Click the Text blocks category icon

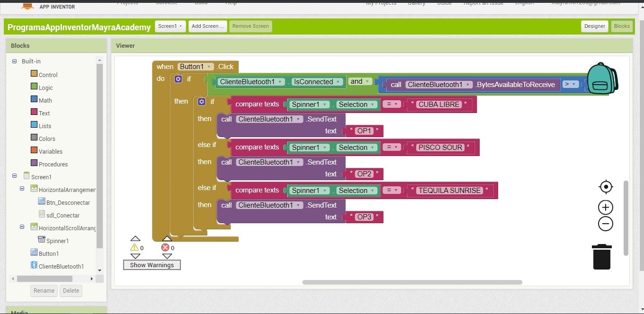(x=34, y=112)
